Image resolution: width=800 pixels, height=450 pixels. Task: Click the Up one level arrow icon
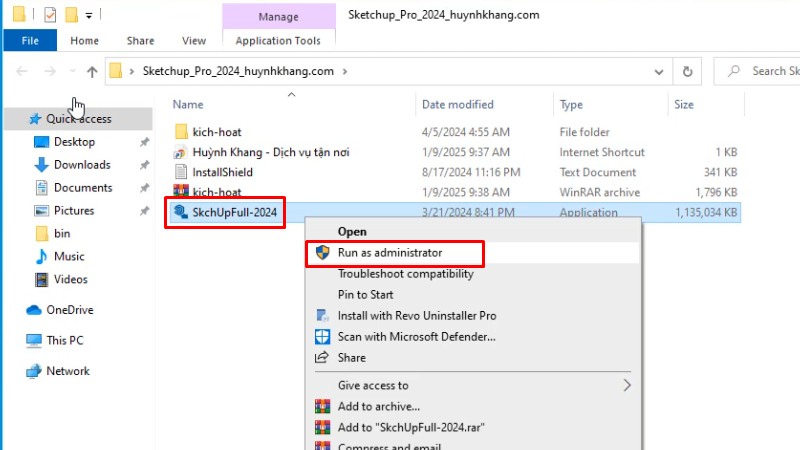pos(92,72)
